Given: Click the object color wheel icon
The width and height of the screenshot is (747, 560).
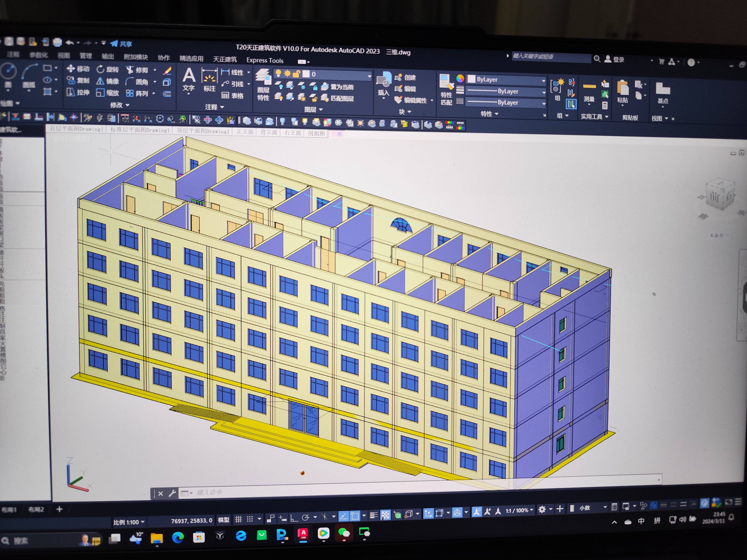Looking at the screenshot, I should (x=460, y=79).
